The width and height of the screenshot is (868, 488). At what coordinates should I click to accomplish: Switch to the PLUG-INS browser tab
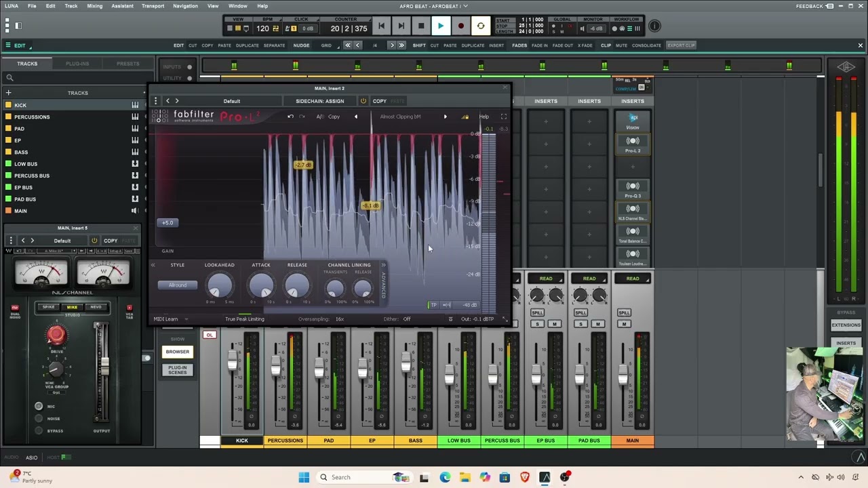tap(77, 64)
